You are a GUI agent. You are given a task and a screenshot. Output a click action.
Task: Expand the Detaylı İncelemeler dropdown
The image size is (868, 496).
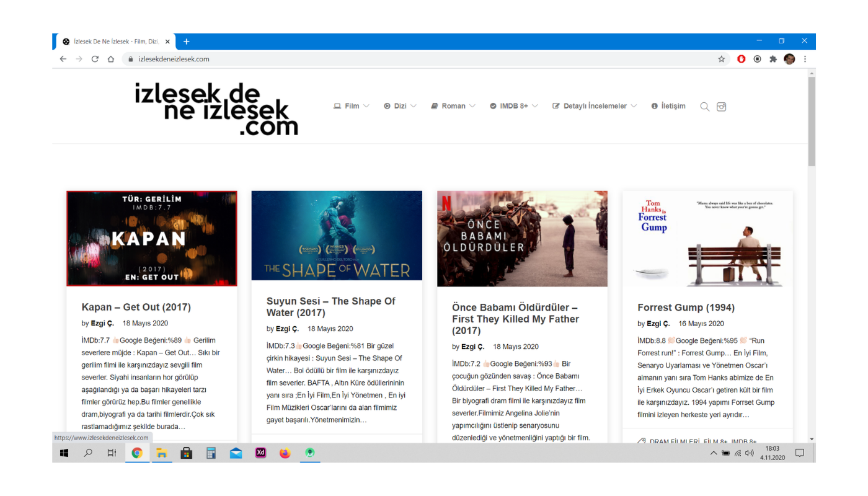pyautogui.click(x=595, y=106)
